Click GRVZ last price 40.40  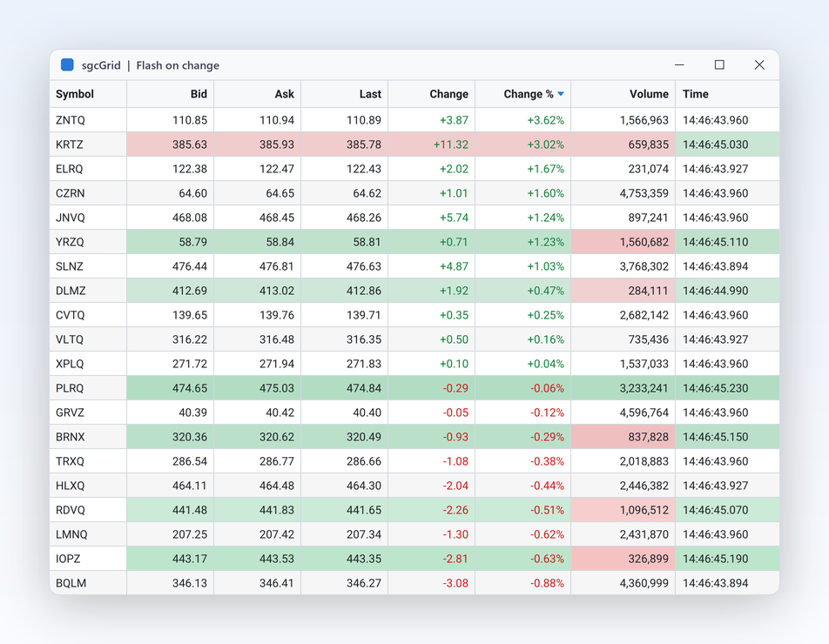click(x=345, y=413)
